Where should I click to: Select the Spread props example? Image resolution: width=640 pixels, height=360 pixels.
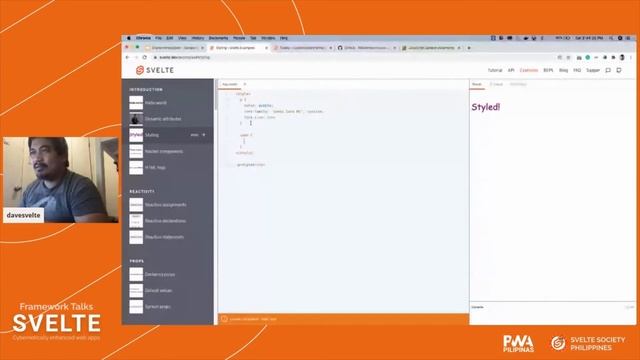point(168,307)
